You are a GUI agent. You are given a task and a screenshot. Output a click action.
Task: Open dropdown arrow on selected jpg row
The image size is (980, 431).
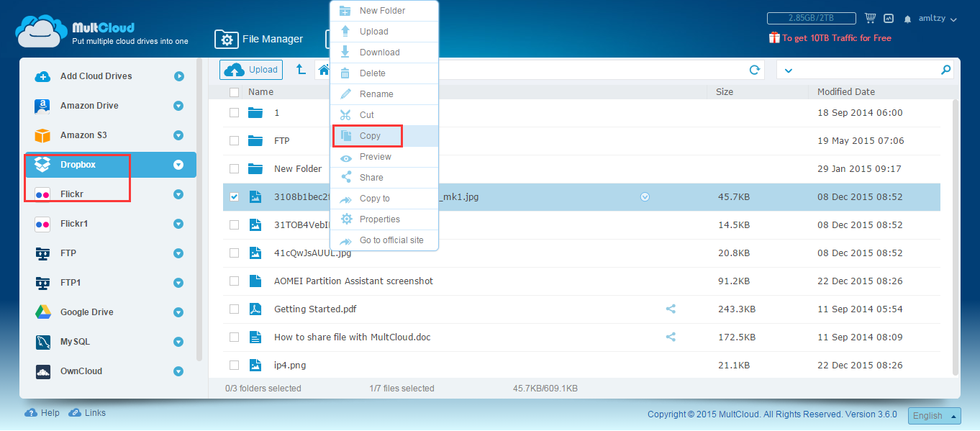[645, 196]
